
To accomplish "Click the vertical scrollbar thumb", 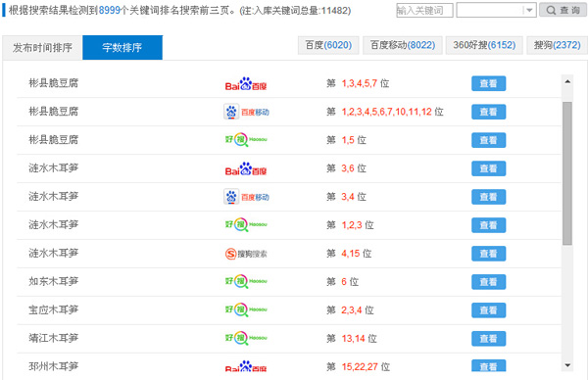I will click(x=567, y=173).
